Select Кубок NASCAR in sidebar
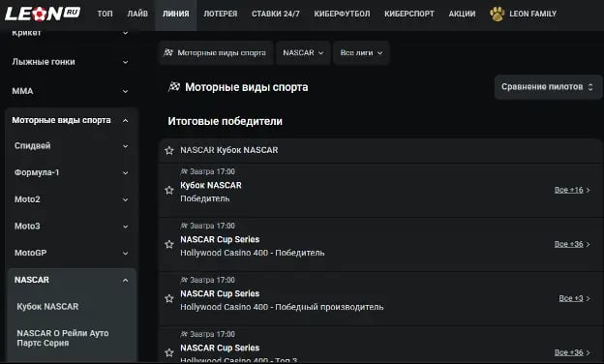604x364 pixels. (47, 307)
